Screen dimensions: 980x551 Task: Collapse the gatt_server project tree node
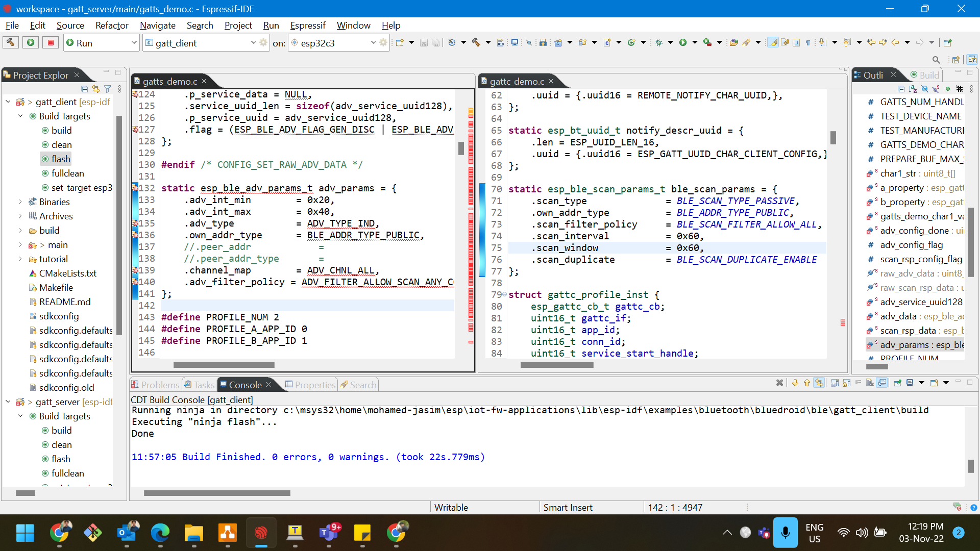point(8,402)
